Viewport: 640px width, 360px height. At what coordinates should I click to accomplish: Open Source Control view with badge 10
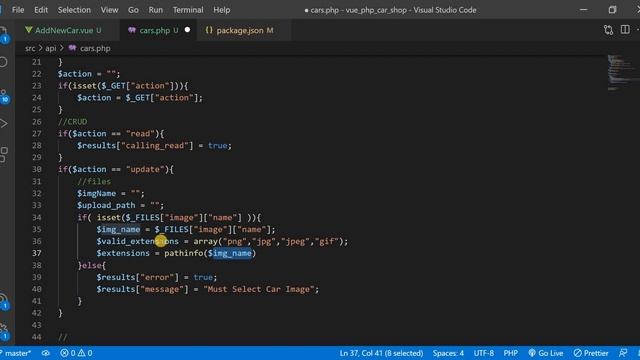tap(4, 96)
